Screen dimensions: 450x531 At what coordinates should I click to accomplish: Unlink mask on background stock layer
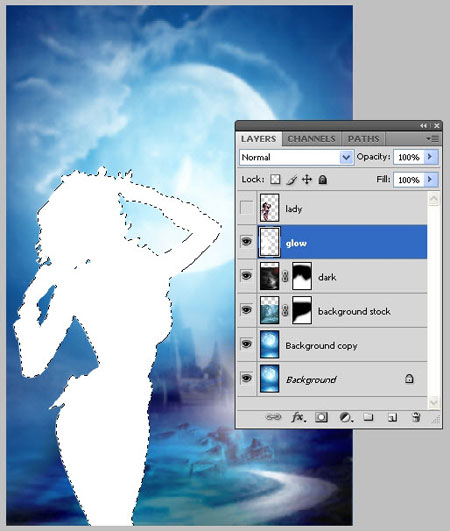pyautogui.click(x=285, y=310)
